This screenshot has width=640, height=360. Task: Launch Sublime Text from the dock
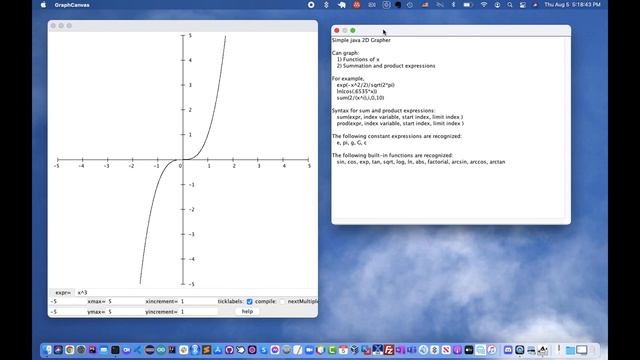pos(206,350)
